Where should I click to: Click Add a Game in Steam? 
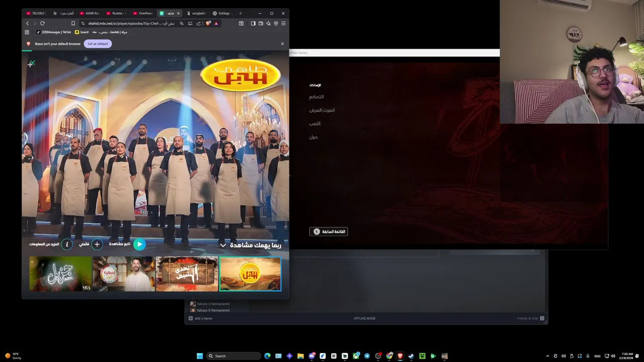pos(200,318)
